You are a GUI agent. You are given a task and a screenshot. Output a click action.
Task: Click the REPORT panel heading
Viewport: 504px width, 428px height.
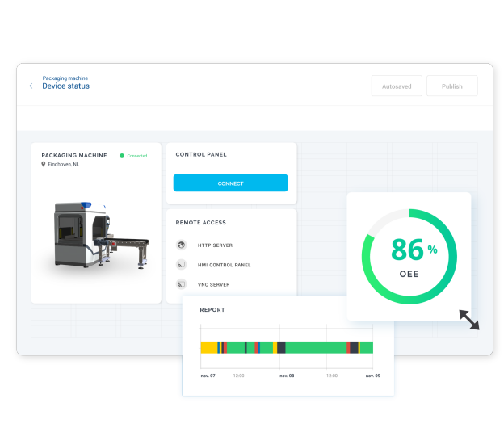tap(212, 309)
